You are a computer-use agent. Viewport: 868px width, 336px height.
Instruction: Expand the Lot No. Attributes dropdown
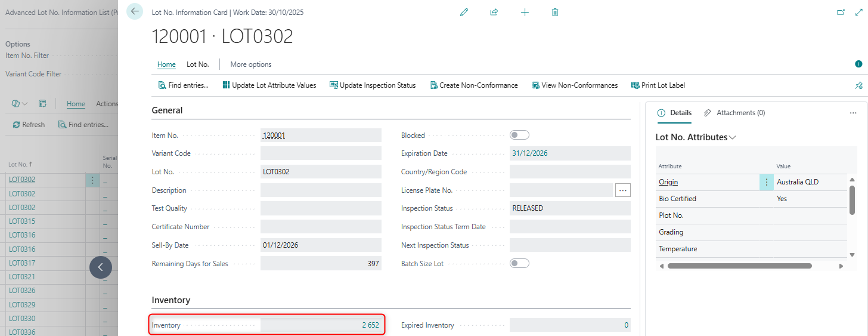(732, 137)
